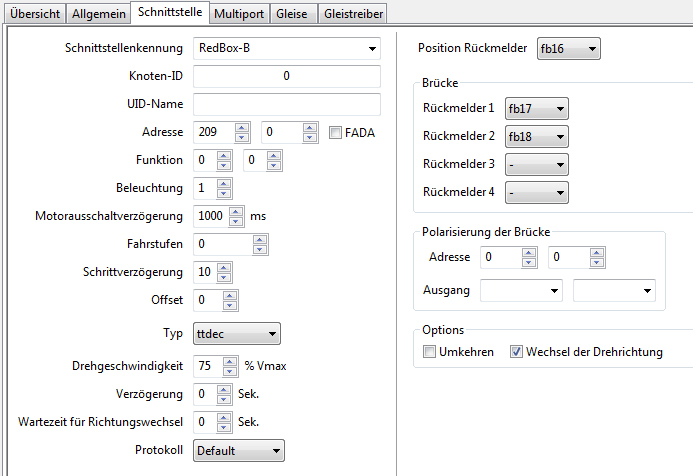Decrease the Motorausschaltverzögerung spinner value
The width and height of the screenshot is (693, 476).
(236, 220)
